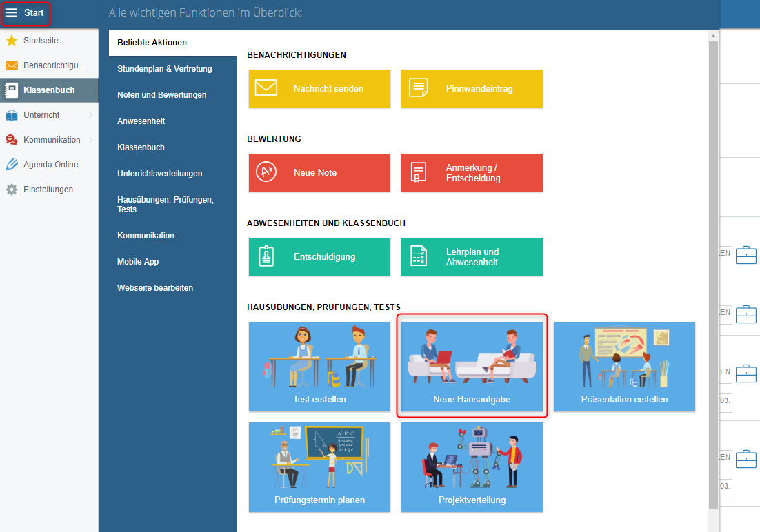Open the Webseite bearbeiten category

(x=155, y=288)
